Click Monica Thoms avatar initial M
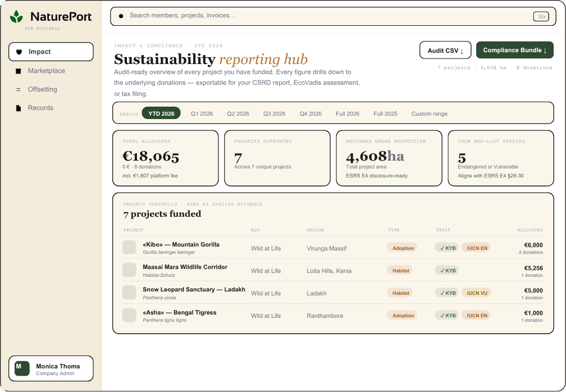This screenshot has height=392, width=566. [x=22, y=368]
